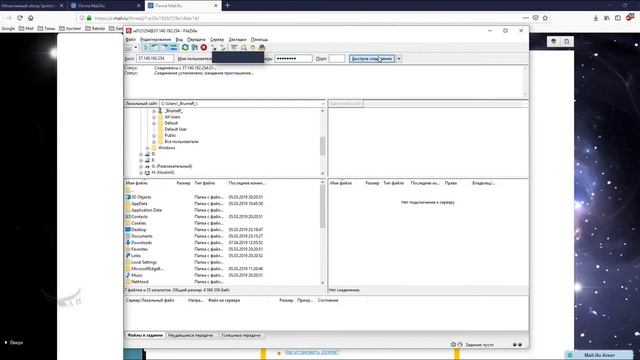Select the Все пользователи folder in the tree
Image resolution: width=640 pixels, height=360 pixels.
click(x=182, y=142)
